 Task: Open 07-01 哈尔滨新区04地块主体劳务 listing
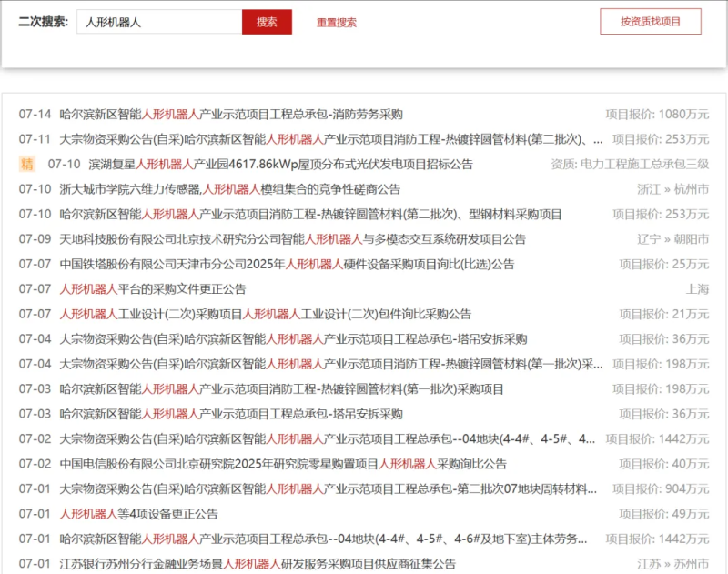point(324,539)
